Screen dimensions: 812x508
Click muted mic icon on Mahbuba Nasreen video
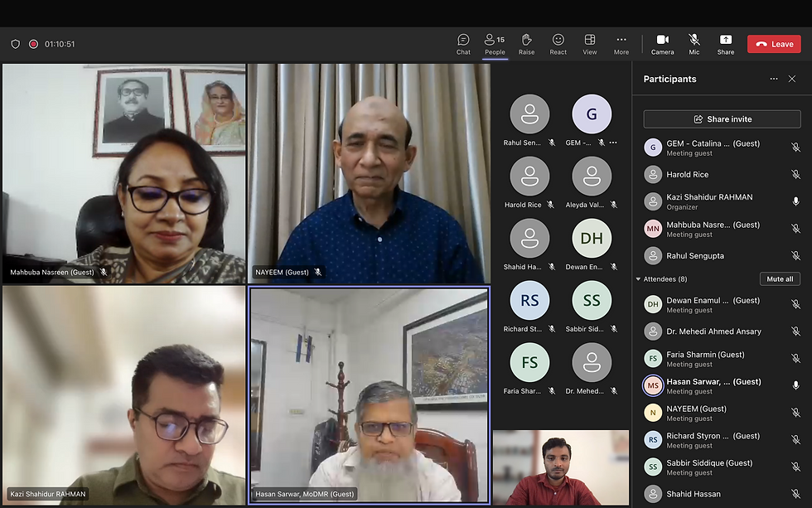pos(104,272)
